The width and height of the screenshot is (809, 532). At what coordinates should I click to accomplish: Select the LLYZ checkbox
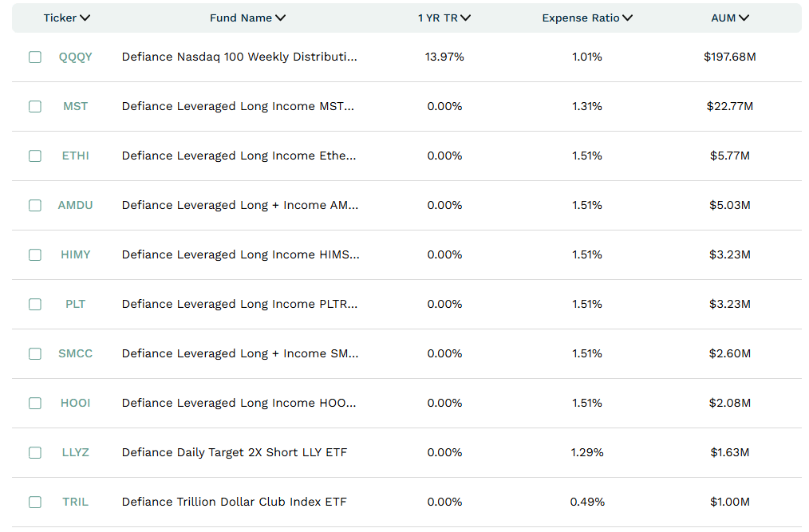pos(35,452)
